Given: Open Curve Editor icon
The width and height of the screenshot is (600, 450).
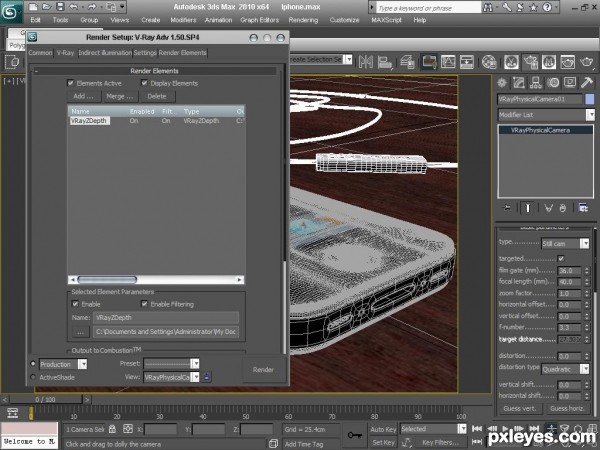Looking at the screenshot, I should click(448, 62).
